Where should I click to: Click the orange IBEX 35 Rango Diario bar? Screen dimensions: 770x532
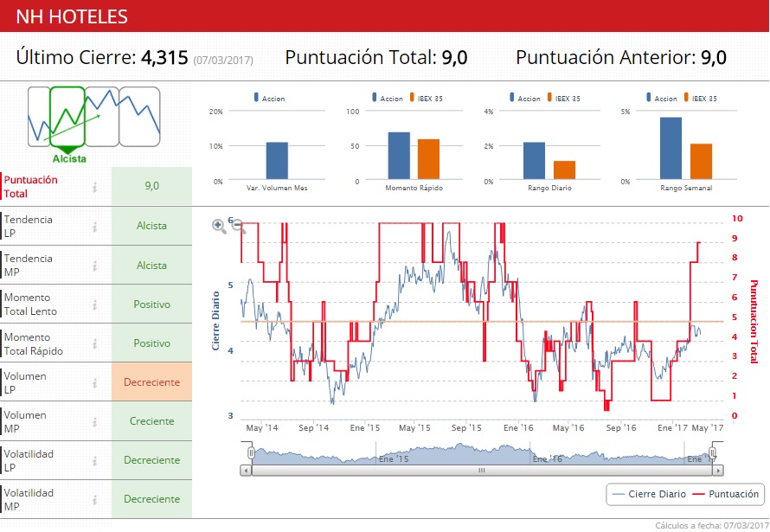coord(564,170)
